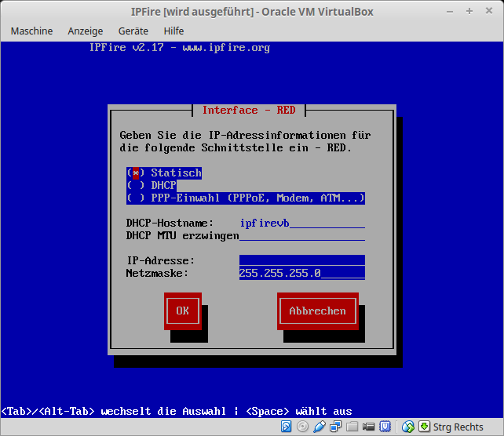Select the Statisch radio option

click(164, 173)
